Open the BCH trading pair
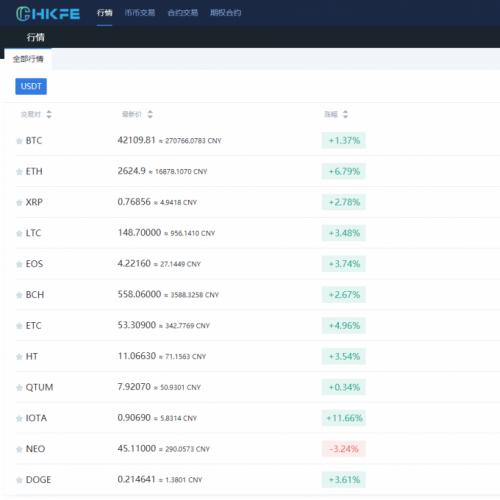Screen dimensions: 500x500 click(35, 295)
